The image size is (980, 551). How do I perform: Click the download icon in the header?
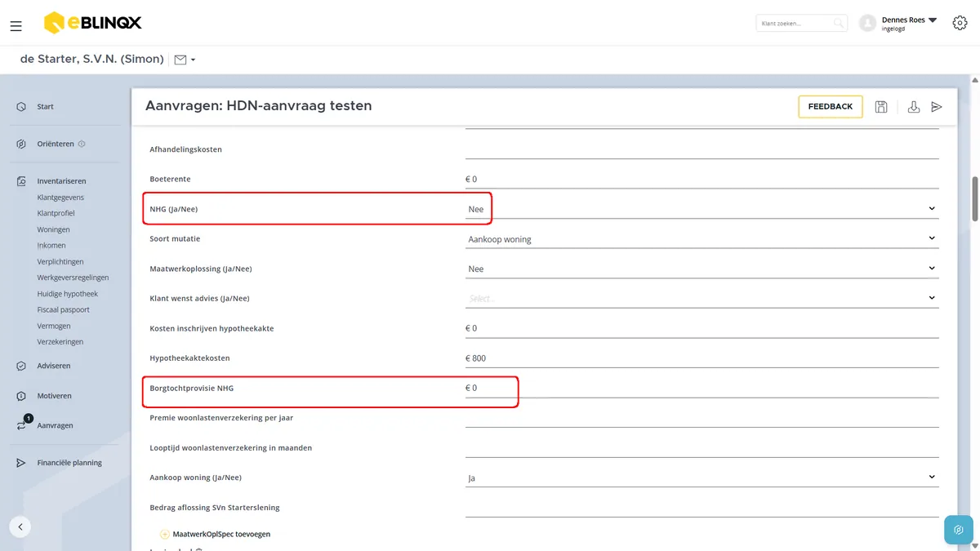[914, 107]
